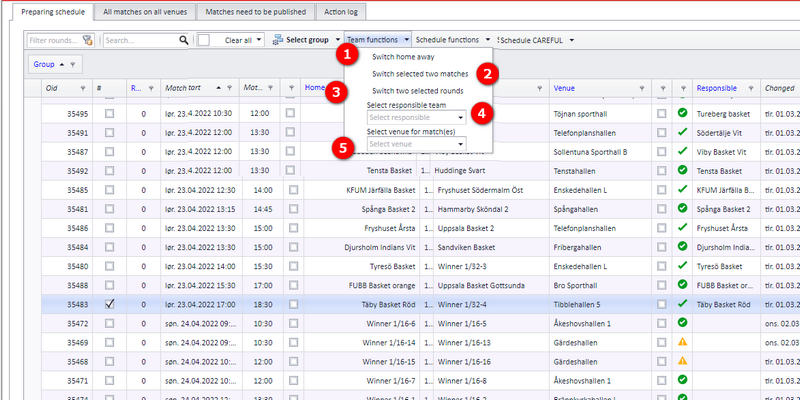This screenshot has height=400, width=800.
Task: Click into the Filter rounds field
Action: coord(55,40)
